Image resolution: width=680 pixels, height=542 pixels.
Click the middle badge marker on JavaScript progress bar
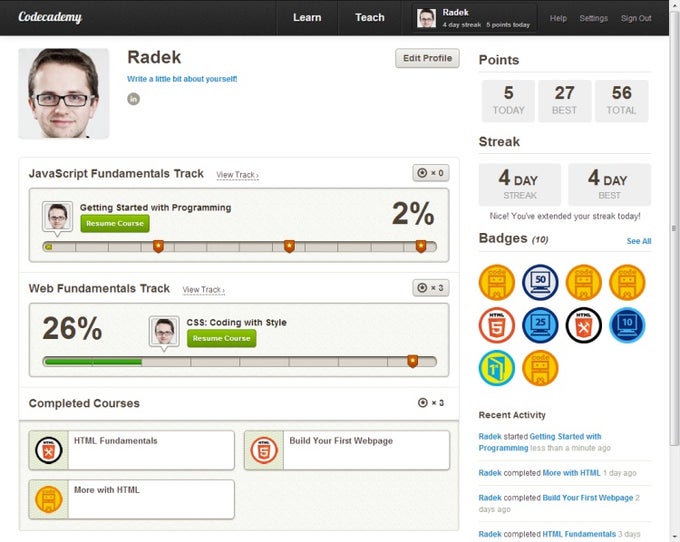(289, 246)
